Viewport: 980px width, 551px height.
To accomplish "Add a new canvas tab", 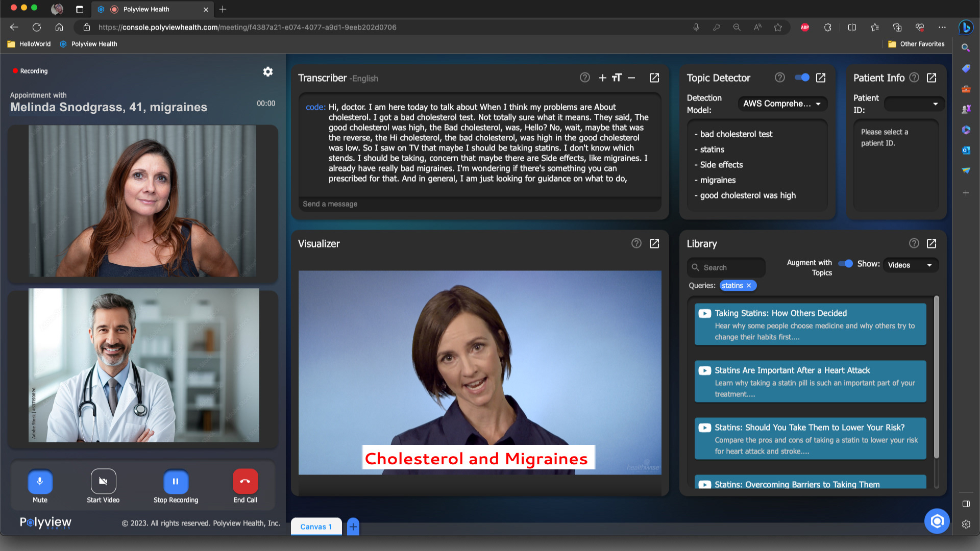I will tap(353, 527).
